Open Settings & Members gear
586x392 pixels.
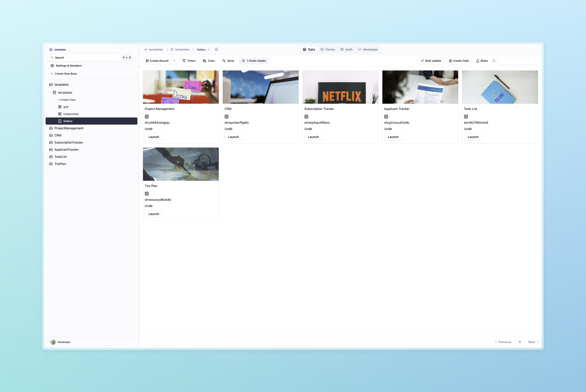pos(52,66)
